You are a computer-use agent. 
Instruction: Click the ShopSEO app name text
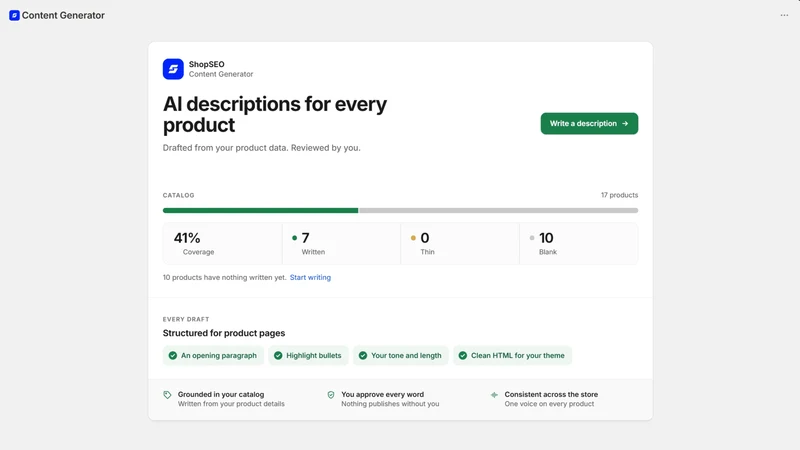tap(207, 64)
